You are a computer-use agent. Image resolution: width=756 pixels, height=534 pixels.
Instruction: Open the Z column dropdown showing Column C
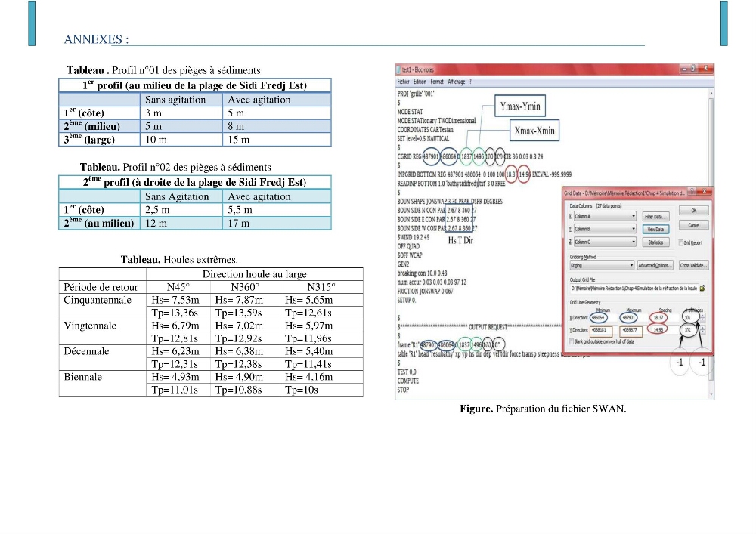(605, 242)
